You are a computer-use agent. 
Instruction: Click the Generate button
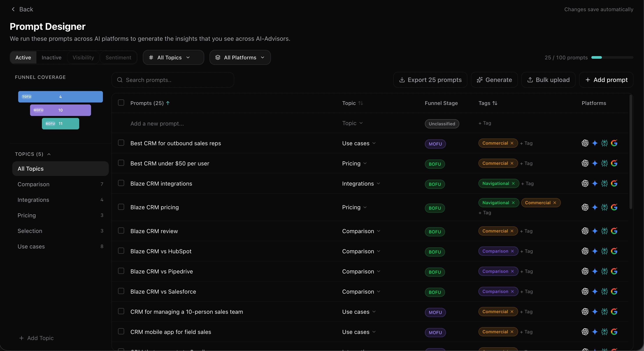494,80
